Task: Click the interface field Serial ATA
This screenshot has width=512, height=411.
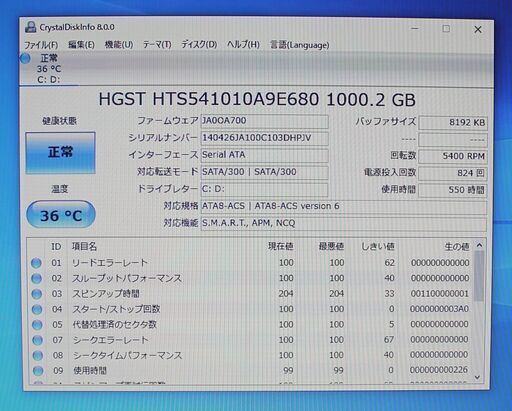Action: pyautogui.click(x=264, y=155)
